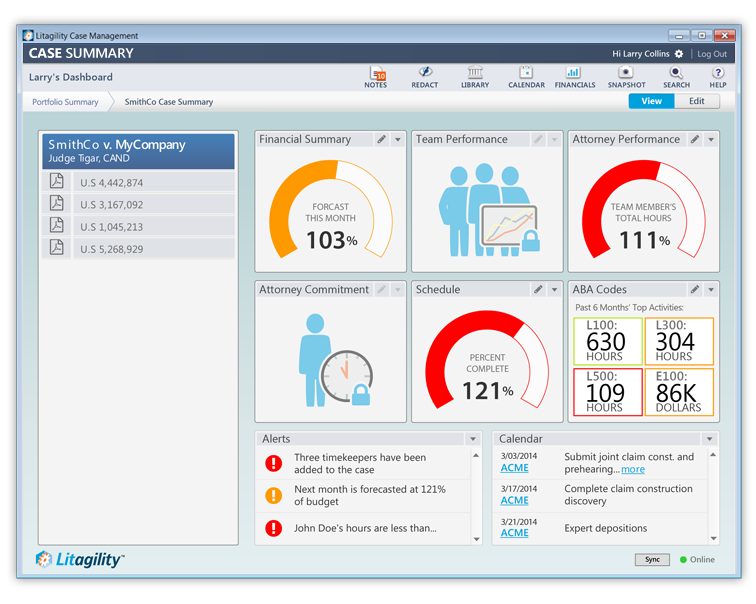Click 'Expert depositions' calendar entry

pyautogui.click(x=606, y=528)
